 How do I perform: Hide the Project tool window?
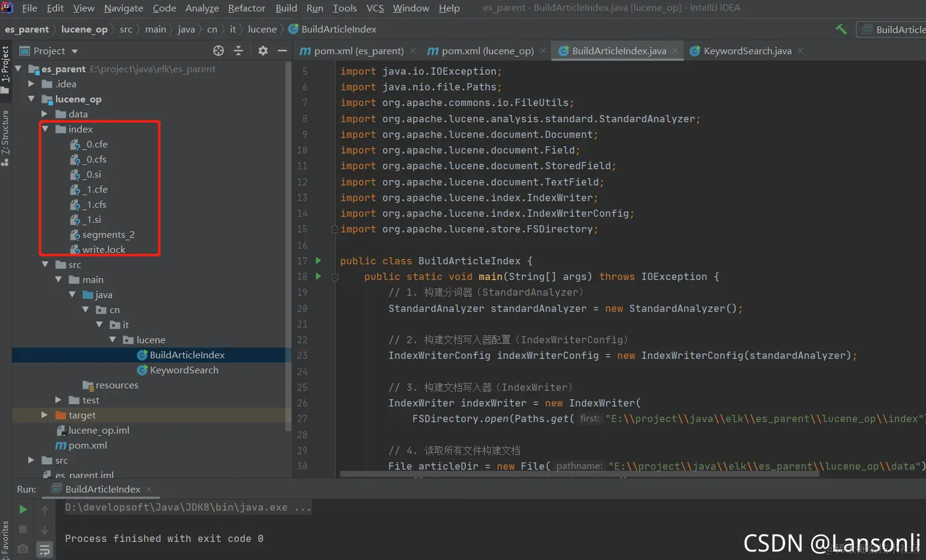tap(282, 51)
